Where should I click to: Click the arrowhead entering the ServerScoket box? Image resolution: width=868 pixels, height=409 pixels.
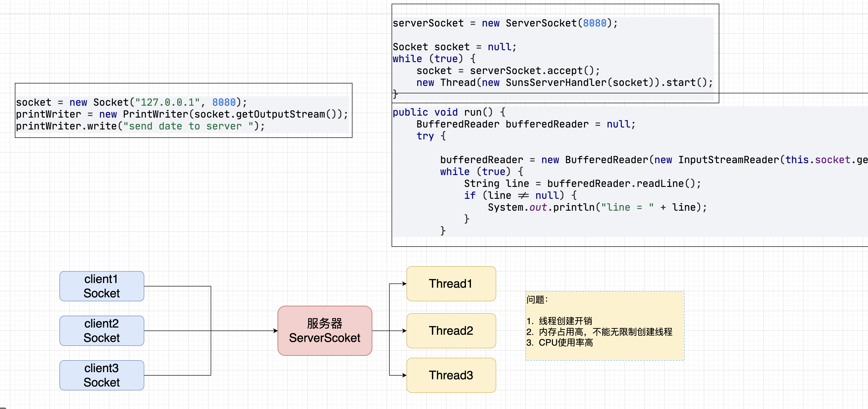pyautogui.click(x=275, y=331)
